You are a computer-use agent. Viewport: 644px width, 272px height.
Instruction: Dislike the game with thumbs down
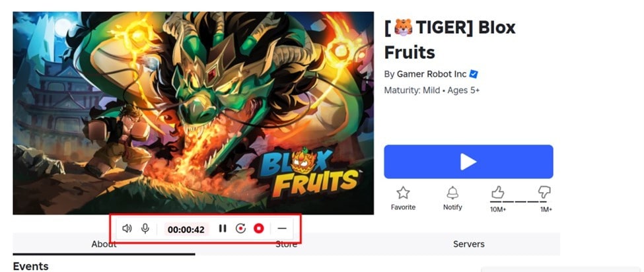[x=544, y=192]
